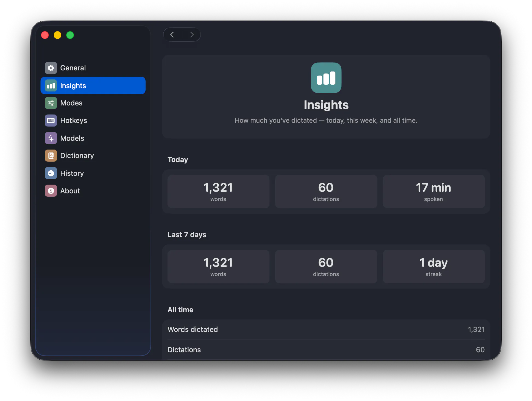Viewport: 532px width, 401px height.
Task: Select the 1 day streak card
Action: tap(434, 267)
